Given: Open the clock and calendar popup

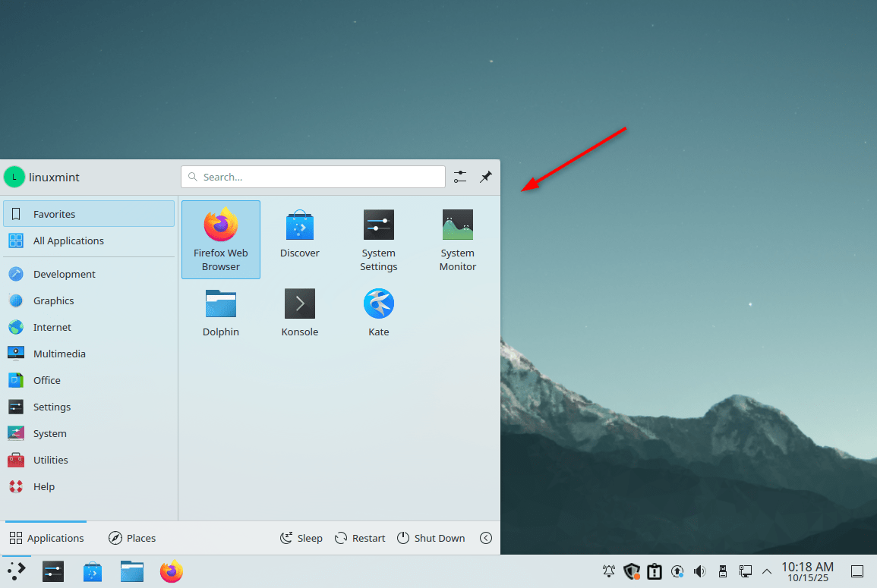Looking at the screenshot, I should tap(807, 571).
